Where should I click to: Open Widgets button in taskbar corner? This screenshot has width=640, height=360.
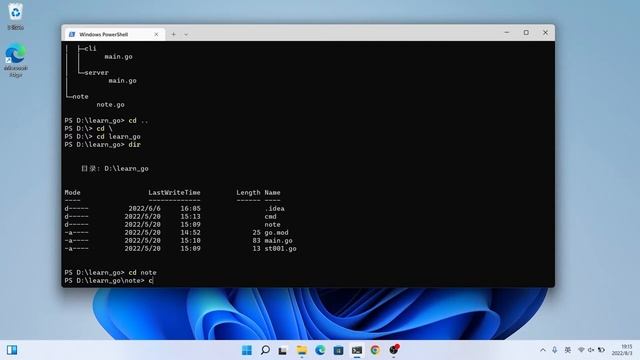click(12, 350)
